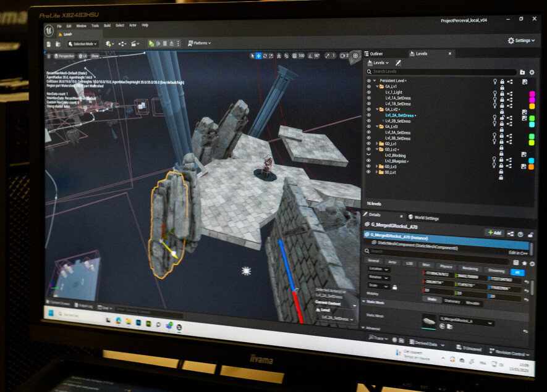
Task: Toggle visibility of Lvl_3A_SetDress
Action: [369, 132]
